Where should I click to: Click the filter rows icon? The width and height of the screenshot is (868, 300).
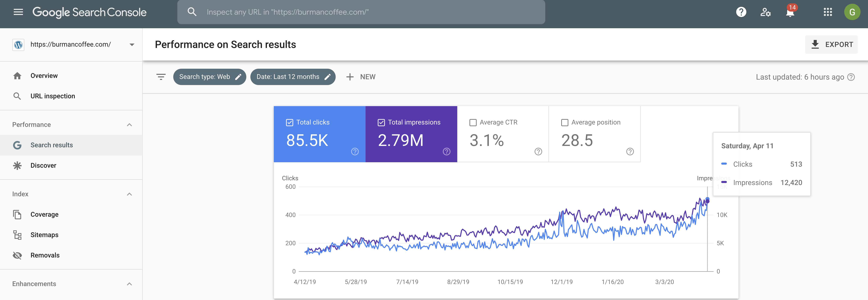(x=161, y=77)
